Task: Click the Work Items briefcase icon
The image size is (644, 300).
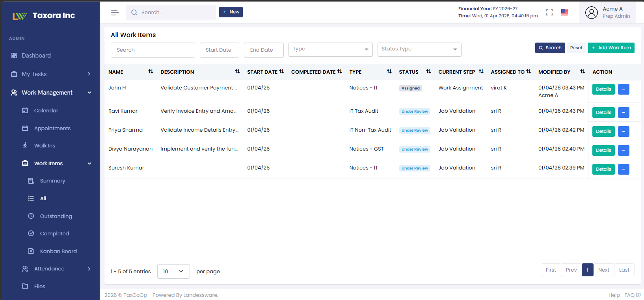Action: pos(25,163)
